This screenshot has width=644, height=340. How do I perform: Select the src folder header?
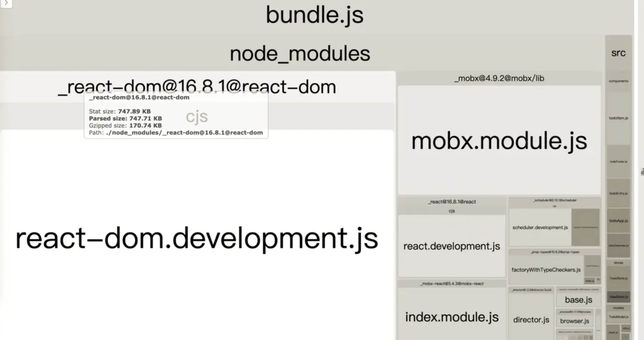(x=618, y=53)
